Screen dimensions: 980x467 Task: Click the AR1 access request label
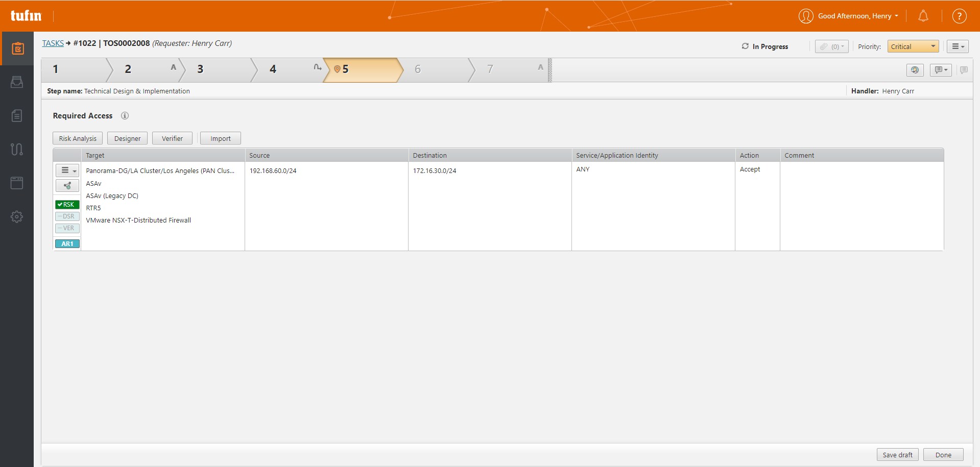coord(67,244)
